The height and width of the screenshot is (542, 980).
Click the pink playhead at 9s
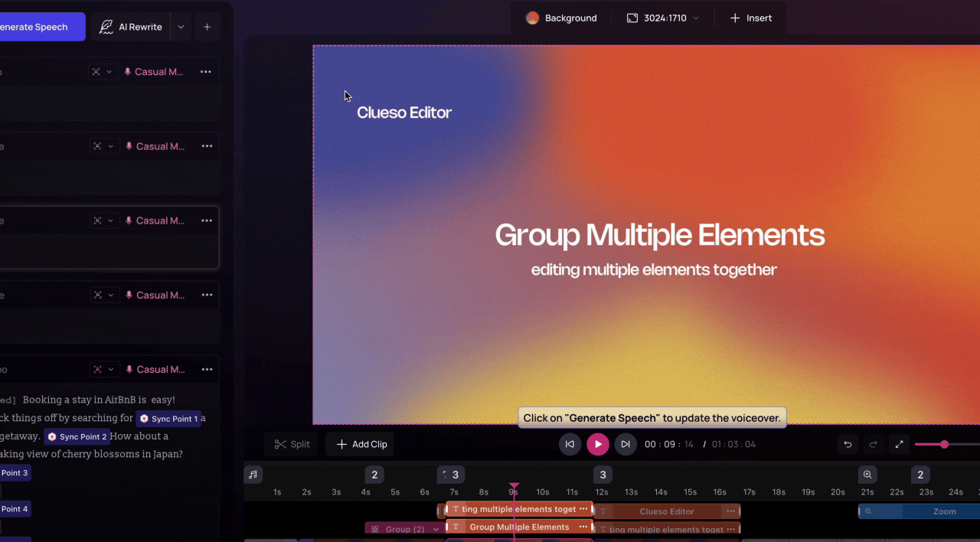click(x=514, y=486)
